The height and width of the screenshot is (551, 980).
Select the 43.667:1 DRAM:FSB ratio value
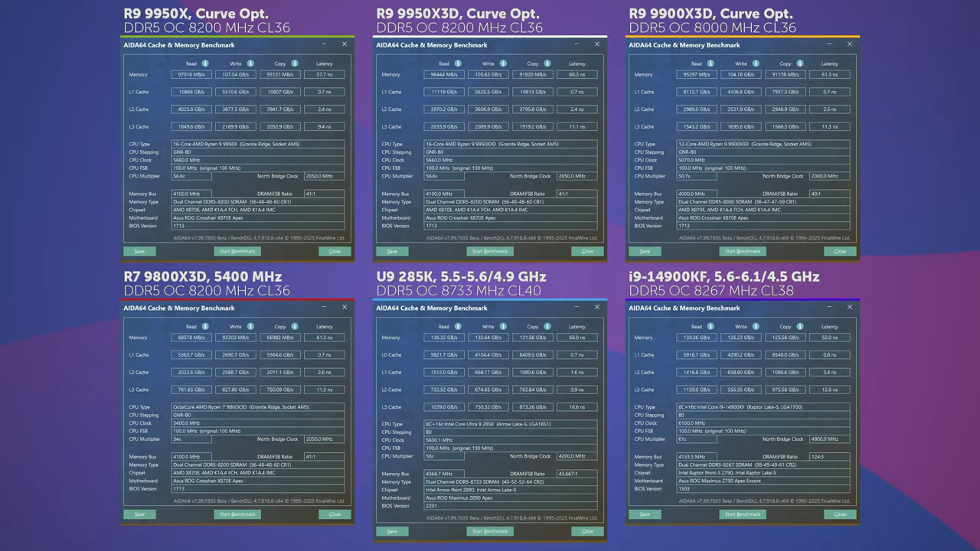pyautogui.click(x=577, y=474)
